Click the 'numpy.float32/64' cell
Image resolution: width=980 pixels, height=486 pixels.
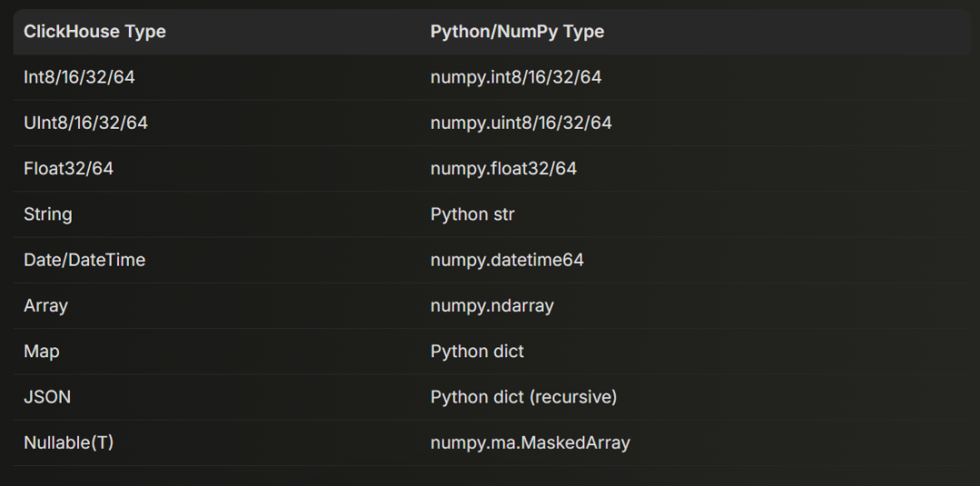point(503,169)
